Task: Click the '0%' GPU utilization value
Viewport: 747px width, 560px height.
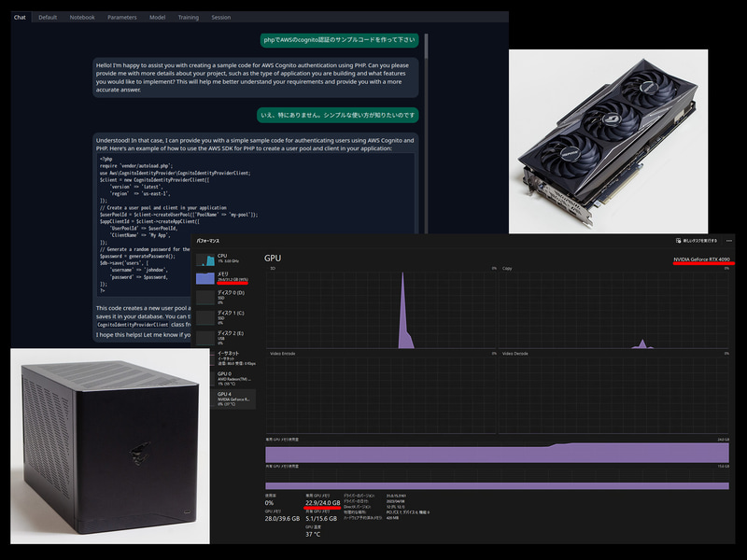Action: click(x=269, y=503)
